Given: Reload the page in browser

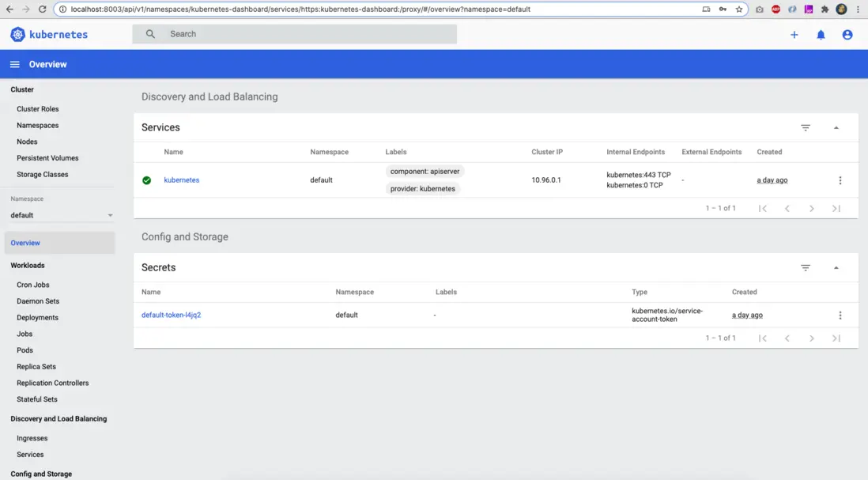Looking at the screenshot, I should click(42, 9).
